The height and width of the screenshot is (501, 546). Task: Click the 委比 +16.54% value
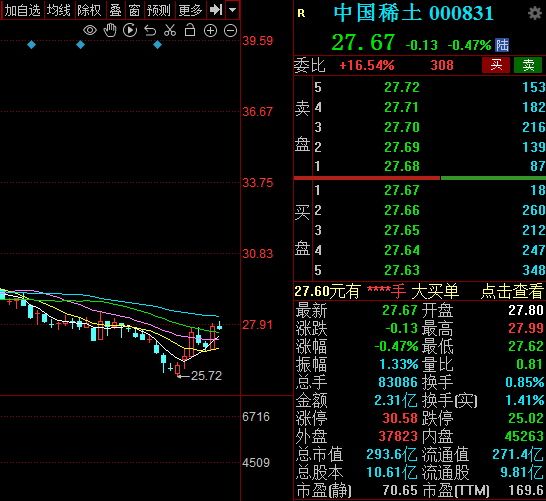[x=367, y=65]
